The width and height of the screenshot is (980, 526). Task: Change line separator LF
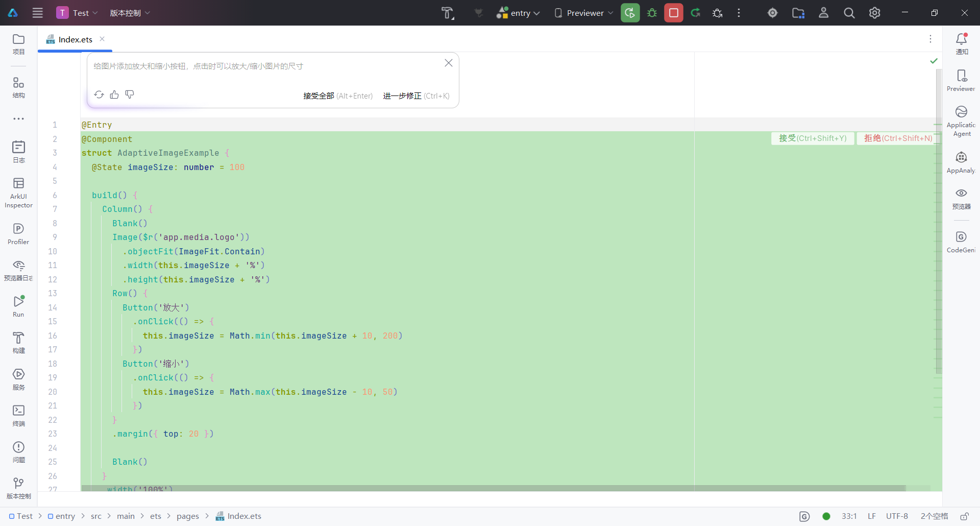872,516
